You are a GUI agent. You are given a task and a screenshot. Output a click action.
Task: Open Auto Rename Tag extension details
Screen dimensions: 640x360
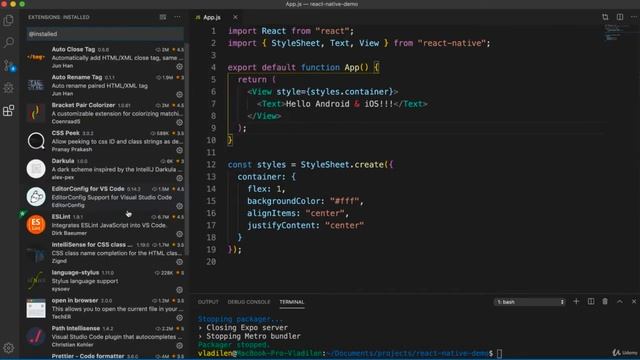click(104, 85)
